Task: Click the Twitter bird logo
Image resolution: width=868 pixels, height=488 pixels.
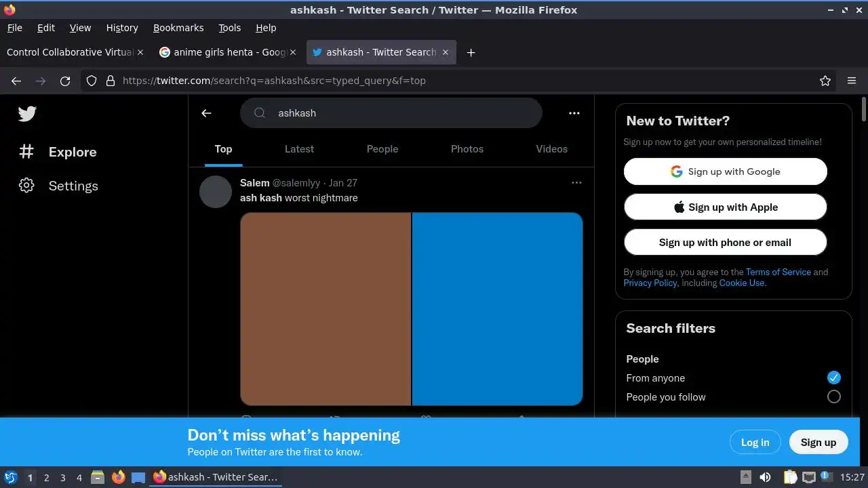Action: 27,113
